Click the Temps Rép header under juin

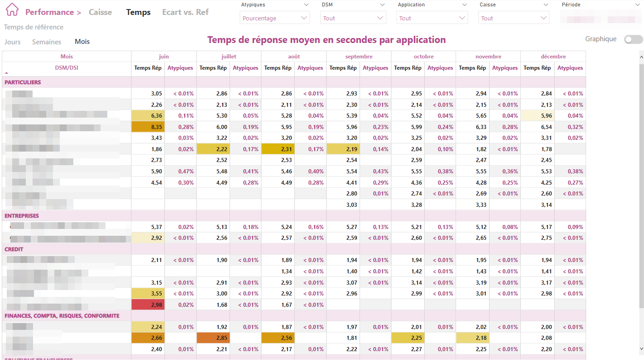point(148,68)
